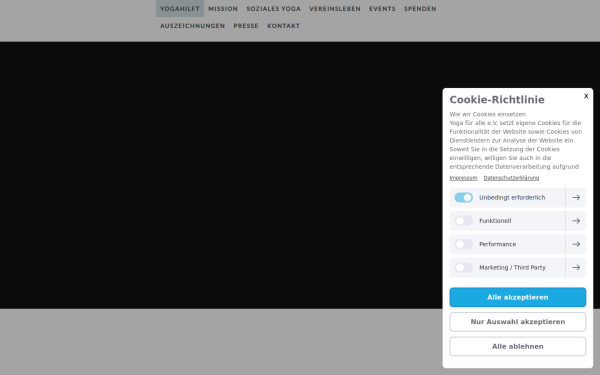600x375 pixels.
Task: Open AUSZEICHNUNGEN in navigation
Action: [x=192, y=26]
